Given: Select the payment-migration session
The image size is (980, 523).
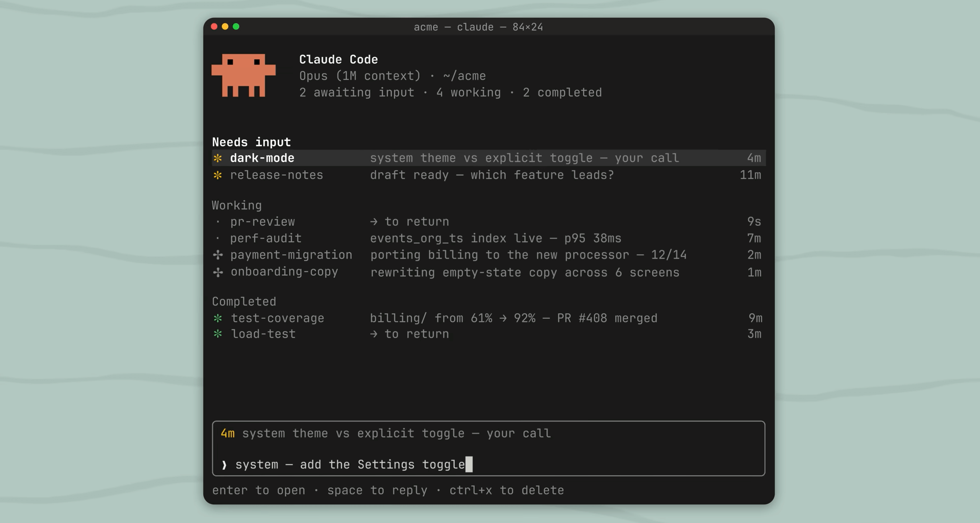Looking at the screenshot, I should click(489, 255).
